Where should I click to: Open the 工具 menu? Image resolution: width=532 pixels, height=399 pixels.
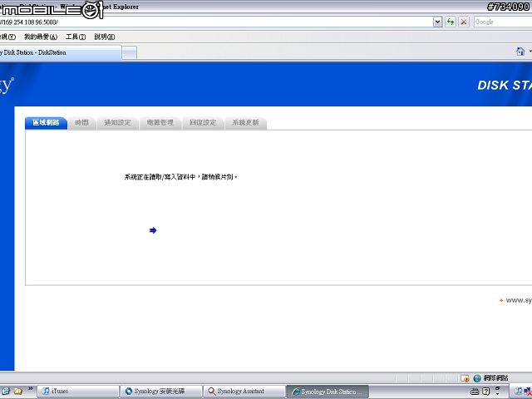pos(76,37)
